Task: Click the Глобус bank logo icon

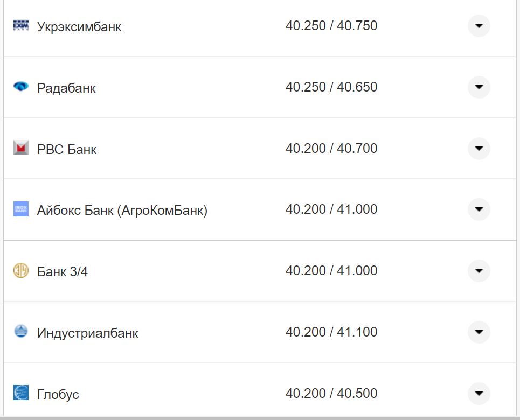Action: [x=20, y=394]
